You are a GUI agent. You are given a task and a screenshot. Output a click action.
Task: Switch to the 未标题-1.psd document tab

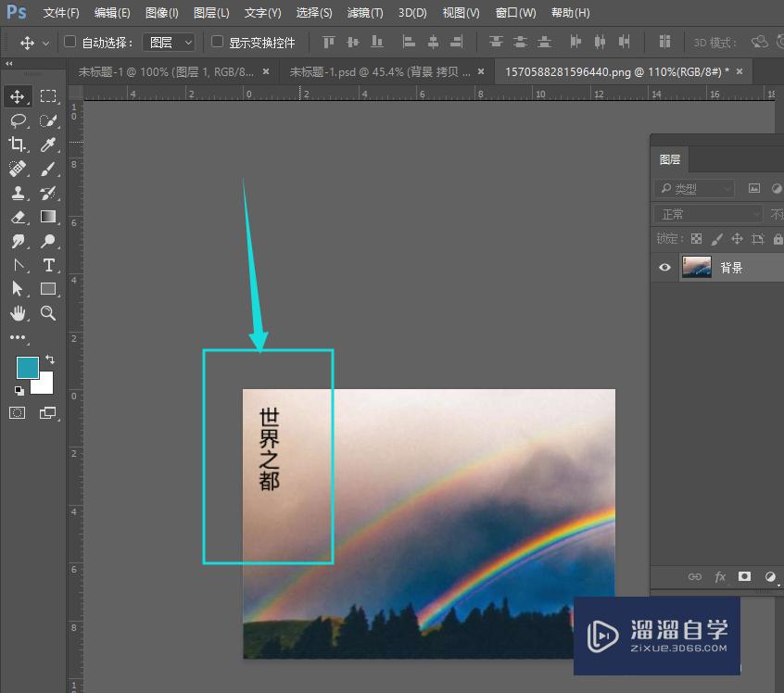pyautogui.click(x=380, y=71)
